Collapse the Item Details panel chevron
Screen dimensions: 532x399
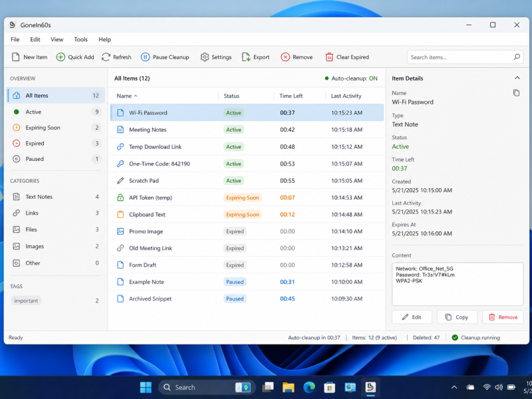[x=517, y=78]
